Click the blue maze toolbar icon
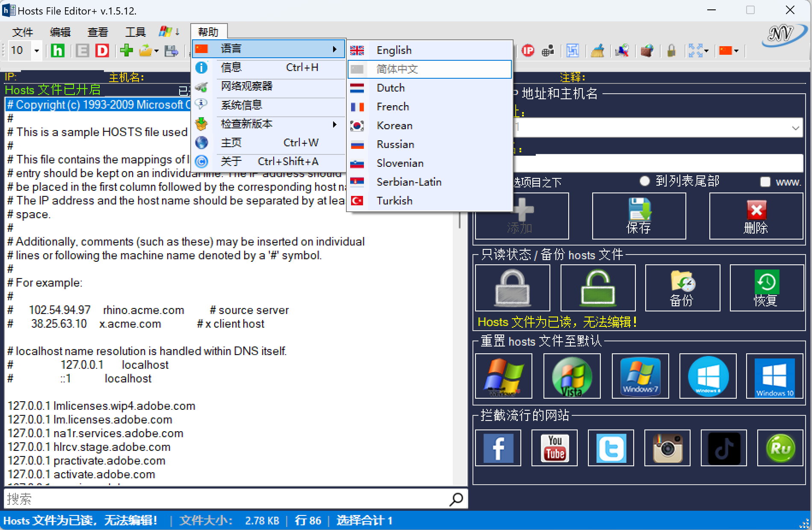This screenshot has width=812, height=530. coord(573,50)
